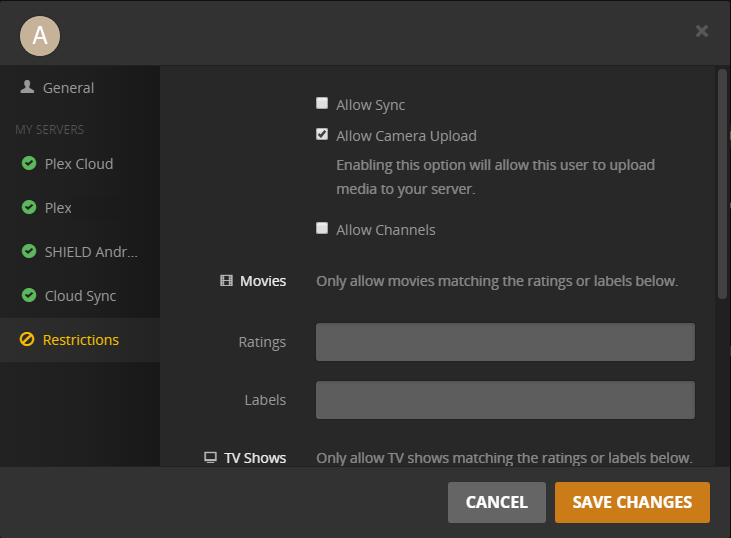
Task: Click green check icon beside Plex server
Action: (x=29, y=207)
